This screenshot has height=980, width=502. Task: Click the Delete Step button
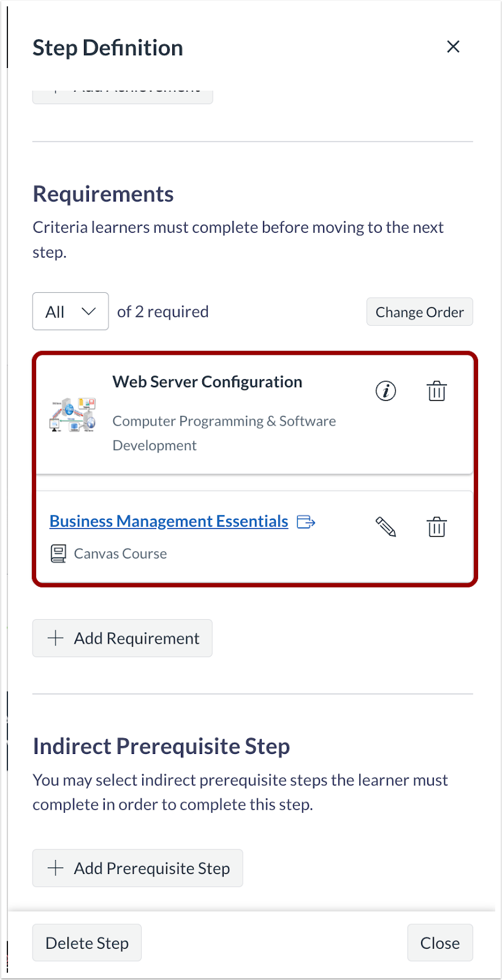(87, 943)
